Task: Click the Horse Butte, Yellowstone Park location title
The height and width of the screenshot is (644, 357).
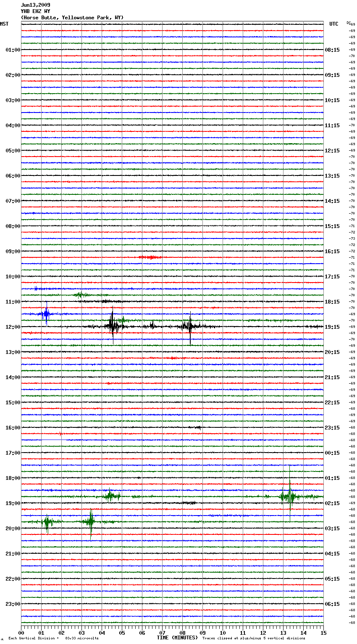Action: pyautogui.click(x=72, y=18)
